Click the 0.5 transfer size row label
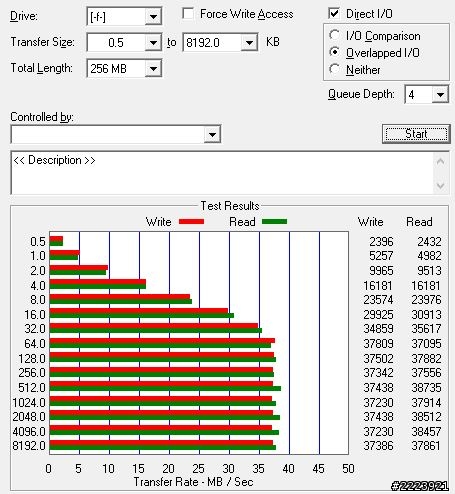 pyautogui.click(x=38, y=241)
